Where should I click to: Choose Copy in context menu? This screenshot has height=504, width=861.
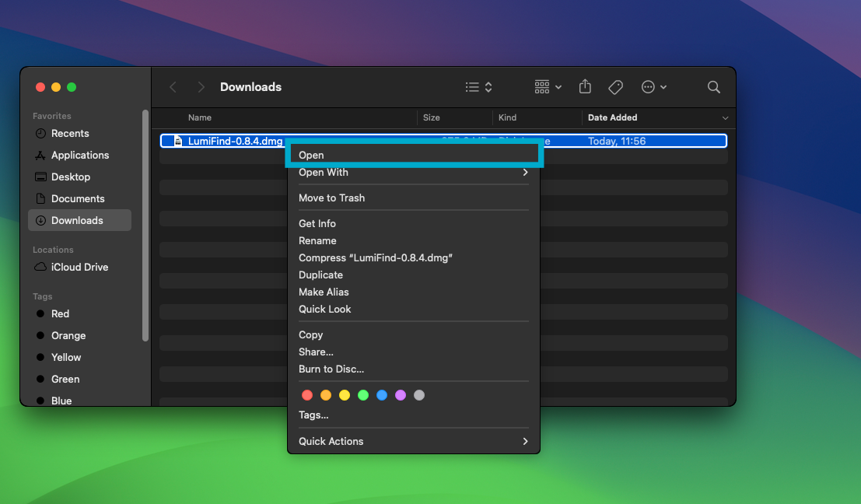click(x=414, y=335)
